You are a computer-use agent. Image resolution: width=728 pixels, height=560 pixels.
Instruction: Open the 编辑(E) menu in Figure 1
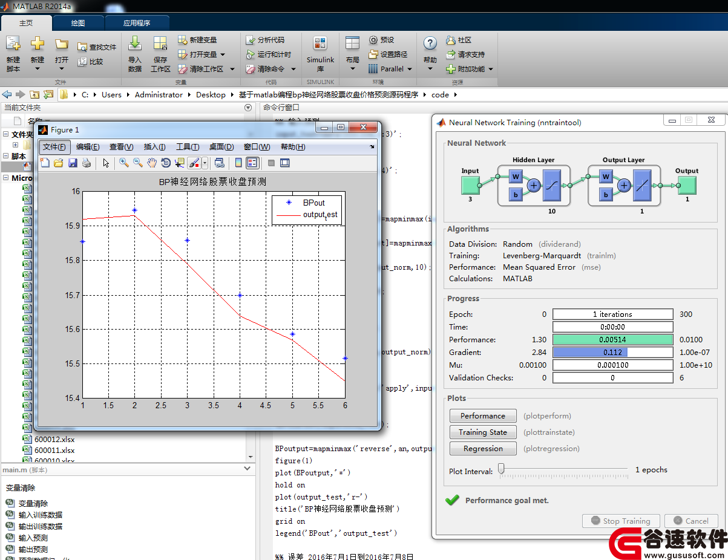tap(88, 147)
